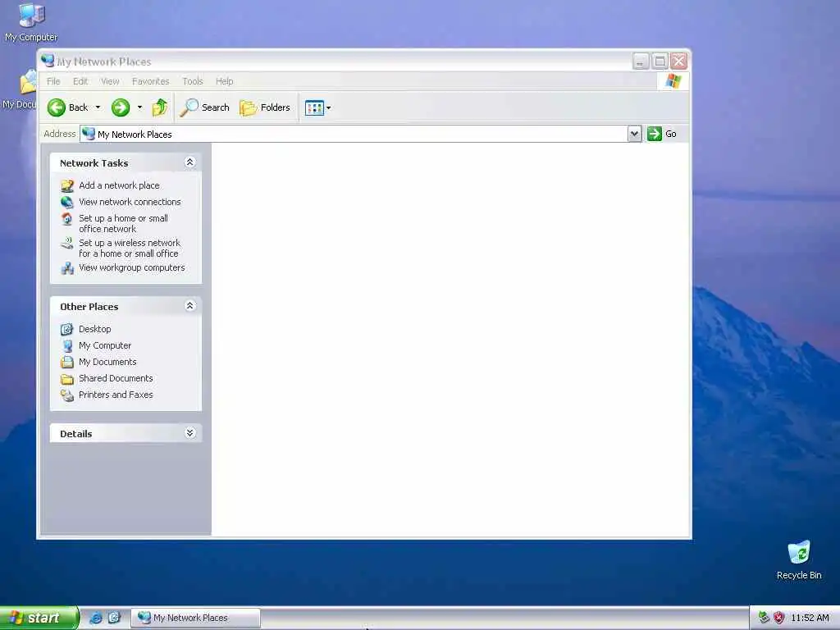This screenshot has height=630, width=840.
Task: Click the wireless network setup icon
Action: click(67, 244)
